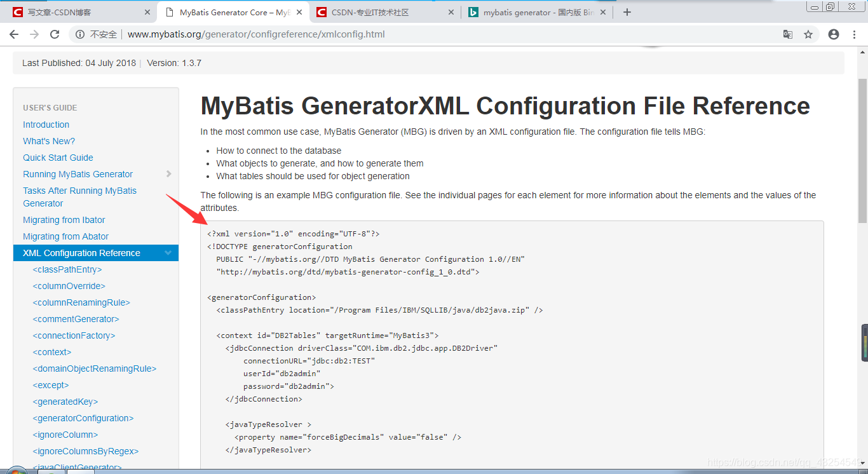Collapse XML Configuration Reference chevron
The width and height of the screenshot is (868, 474).
168,253
